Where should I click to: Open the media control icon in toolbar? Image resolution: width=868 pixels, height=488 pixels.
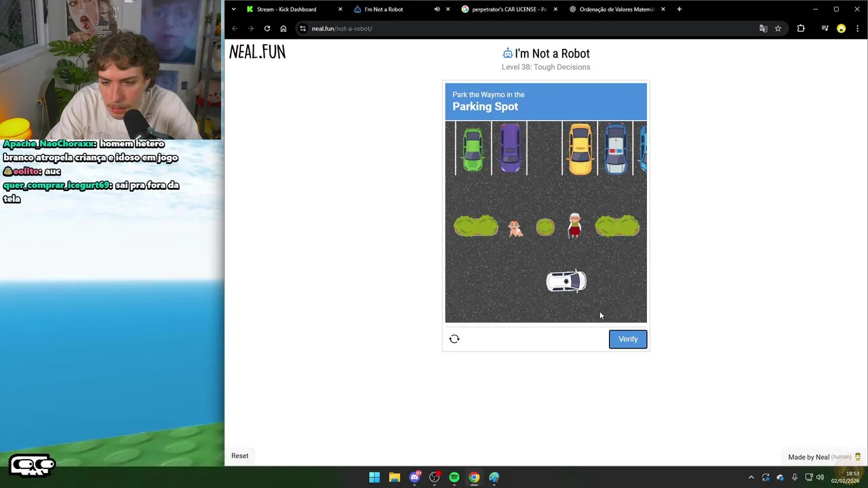(825, 28)
